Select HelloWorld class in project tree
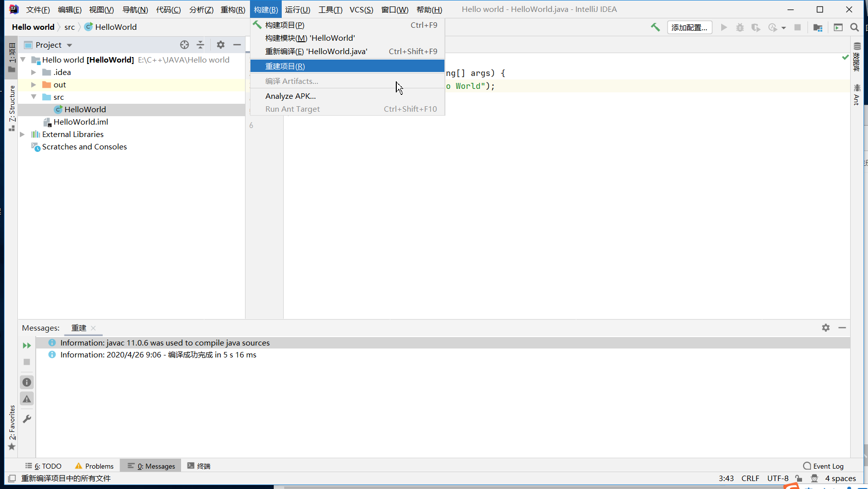The width and height of the screenshot is (868, 489). click(85, 110)
